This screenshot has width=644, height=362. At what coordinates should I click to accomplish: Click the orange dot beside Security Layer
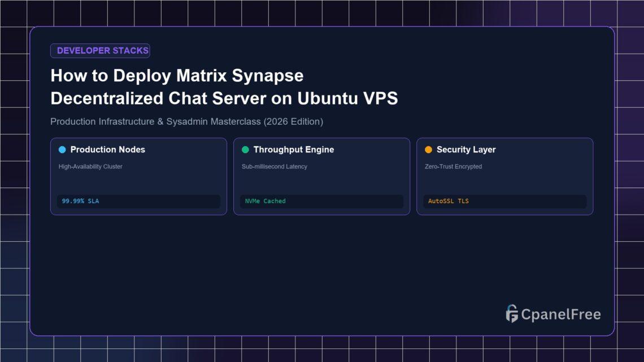tap(428, 150)
